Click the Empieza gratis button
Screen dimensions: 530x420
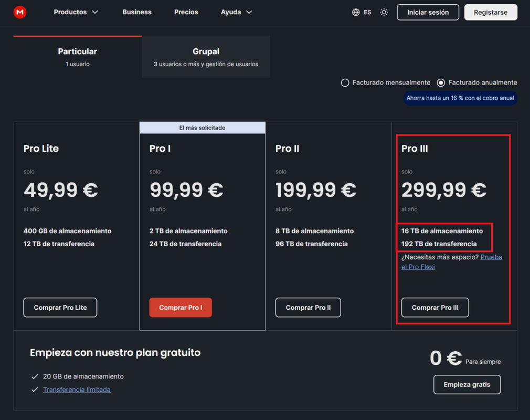point(467,384)
